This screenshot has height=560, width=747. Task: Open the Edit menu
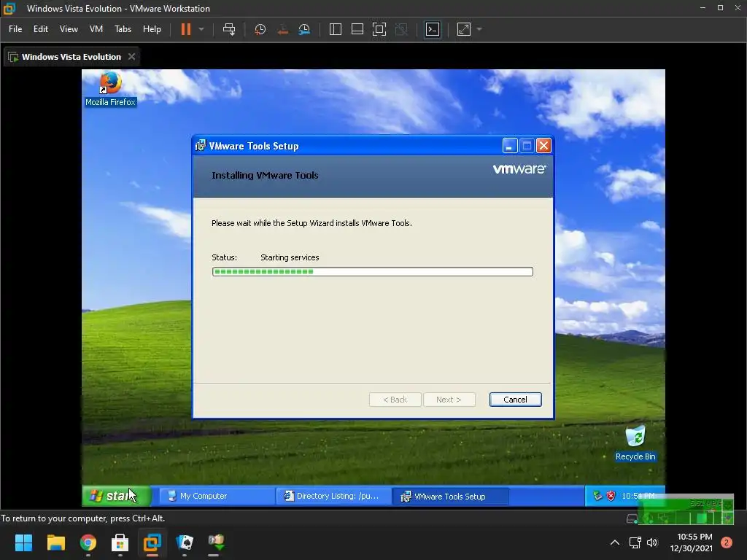pyautogui.click(x=41, y=29)
